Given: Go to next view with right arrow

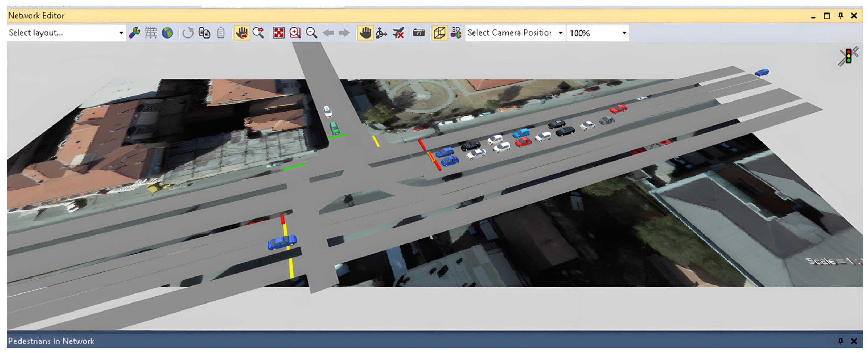Looking at the screenshot, I should (344, 33).
